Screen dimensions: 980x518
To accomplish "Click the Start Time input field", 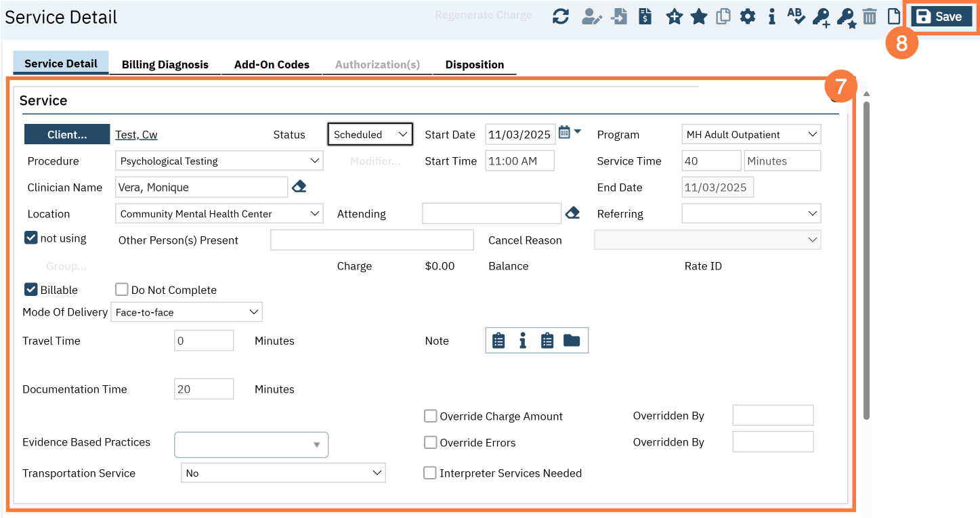I will tap(519, 161).
